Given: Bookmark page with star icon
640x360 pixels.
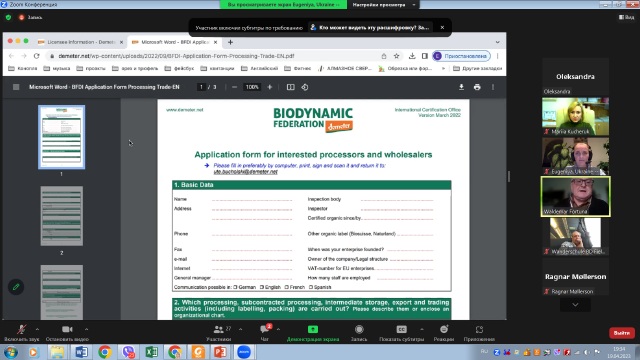Looking at the screenshot, I should (x=396, y=56).
